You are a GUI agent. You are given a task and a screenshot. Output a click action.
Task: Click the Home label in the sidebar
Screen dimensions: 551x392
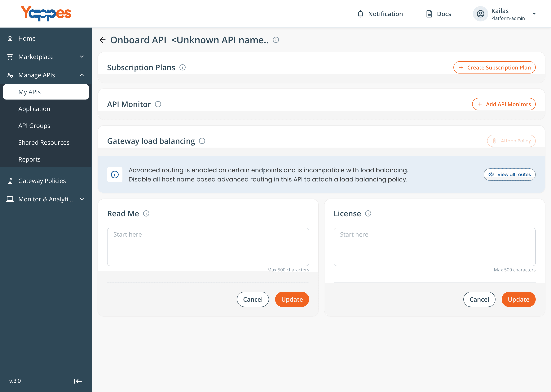click(x=27, y=38)
